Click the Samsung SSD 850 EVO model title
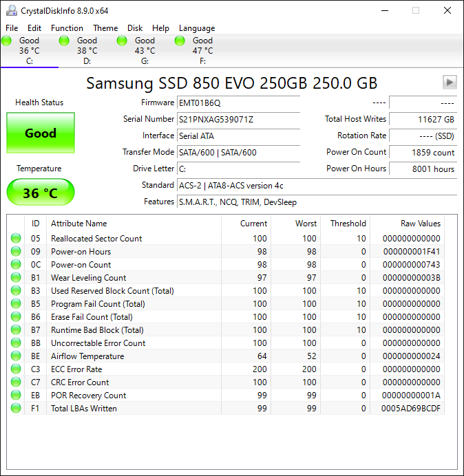This screenshot has height=476, width=464. pyautogui.click(x=232, y=83)
